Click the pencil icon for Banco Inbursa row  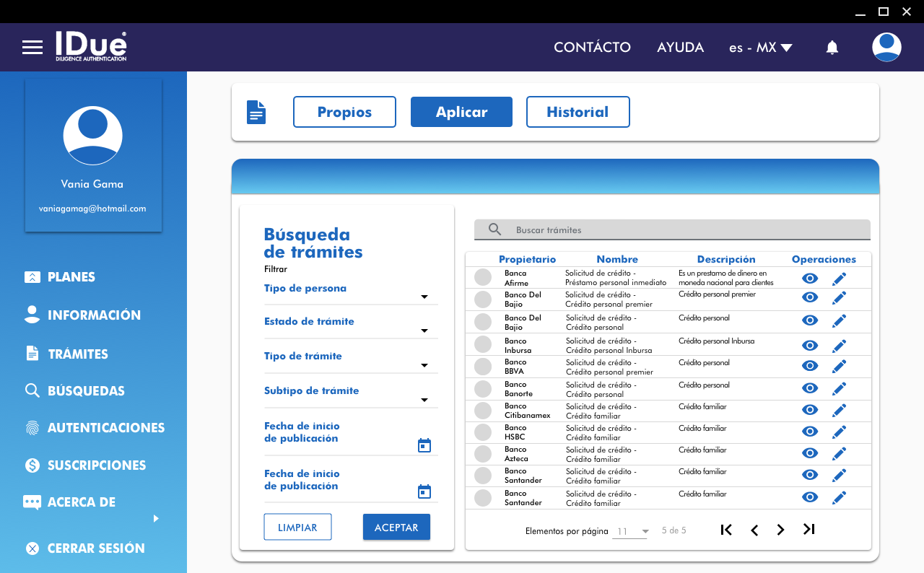pyautogui.click(x=839, y=345)
